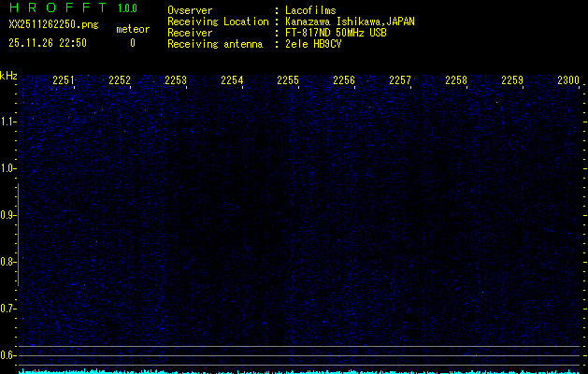This screenshot has width=588, height=374.
Task: Click the 0.7 kHz frequency tick
Action: [8, 309]
